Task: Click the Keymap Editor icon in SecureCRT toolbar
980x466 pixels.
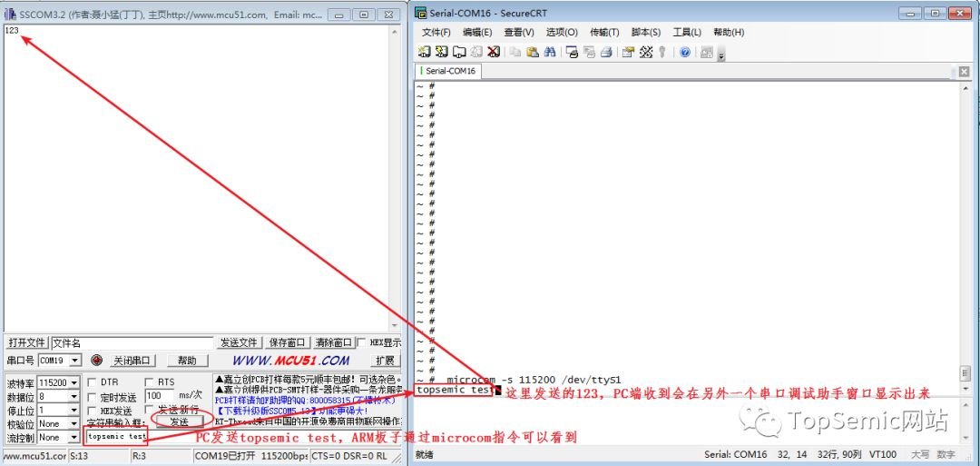Action: pyautogui.click(x=646, y=52)
